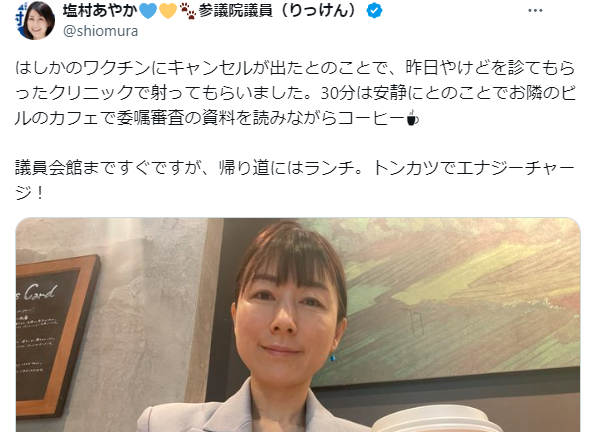This screenshot has width=594, height=432.
Task: Open the @shiomura handle link
Action: (x=100, y=31)
